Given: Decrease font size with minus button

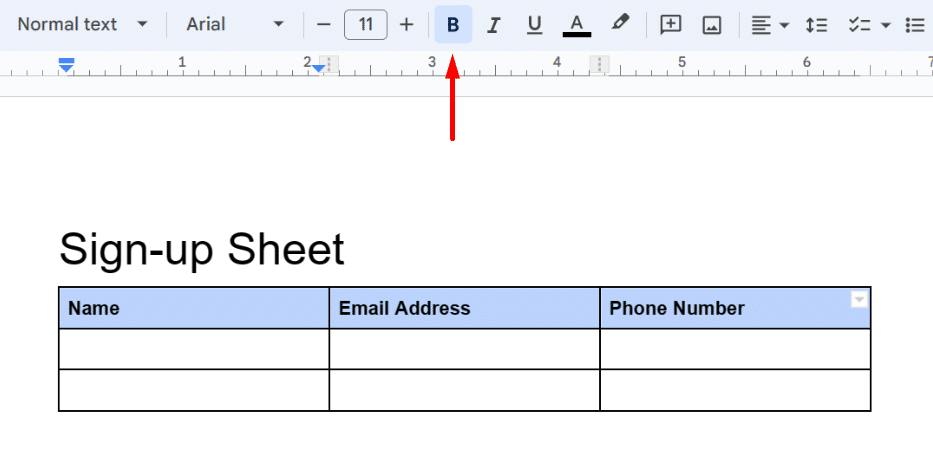Looking at the screenshot, I should (x=323, y=25).
